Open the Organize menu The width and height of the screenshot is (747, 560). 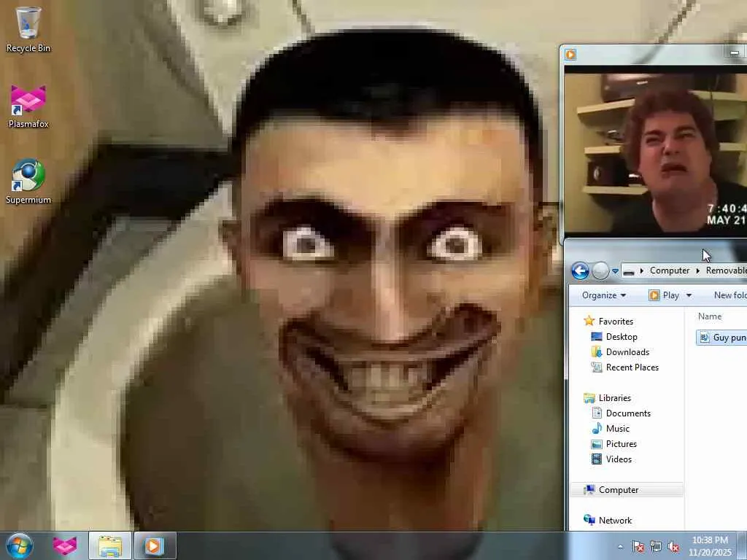click(603, 295)
